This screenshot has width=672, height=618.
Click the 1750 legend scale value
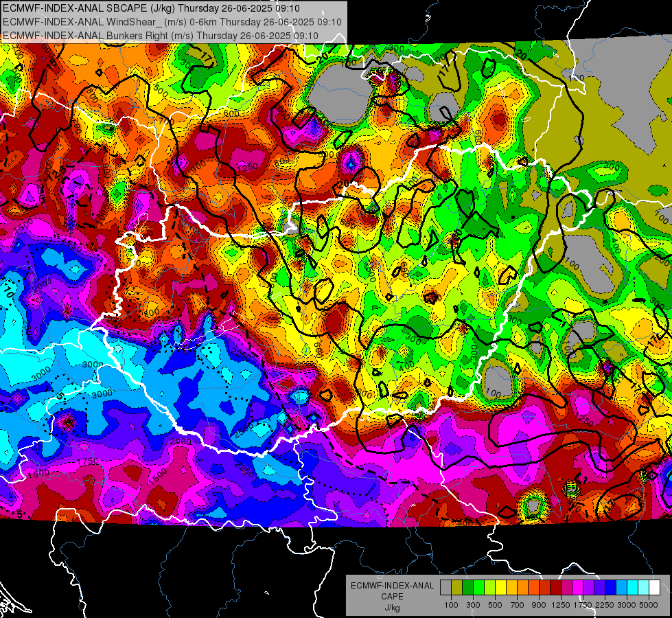(x=583, y=605)
